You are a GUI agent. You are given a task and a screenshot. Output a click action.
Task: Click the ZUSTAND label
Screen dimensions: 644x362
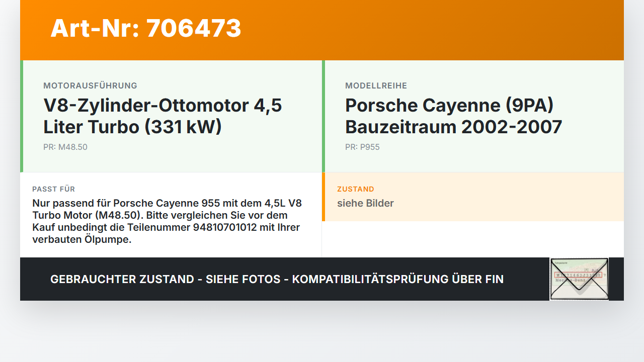click(x=356, y=189)
